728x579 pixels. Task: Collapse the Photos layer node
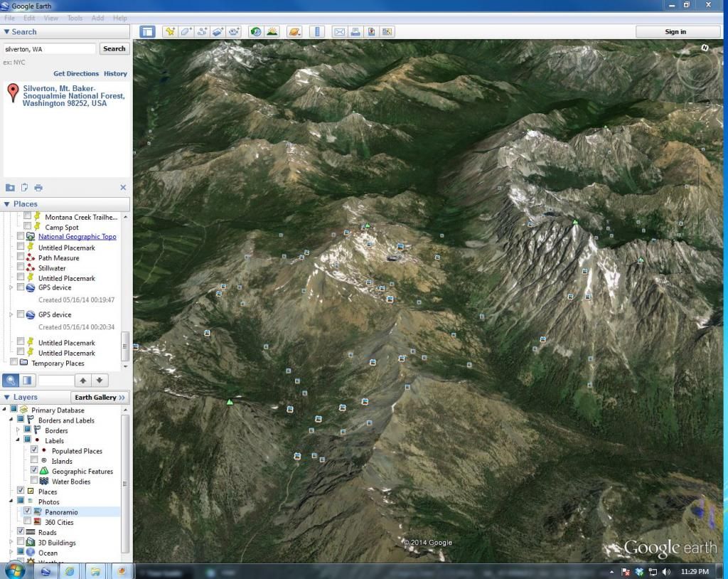tap(11, 501)
